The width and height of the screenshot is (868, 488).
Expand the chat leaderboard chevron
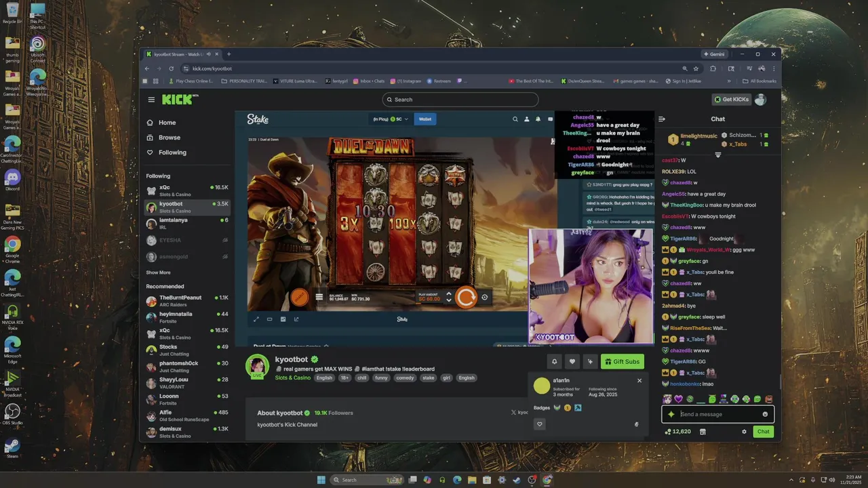pos(717,155)
